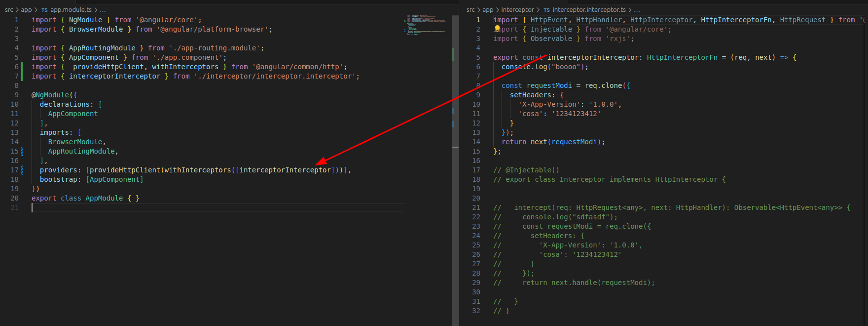
Task: Click the vertical scrollbar of the app.module.ts editor
Action: click(x=455, y=170)
